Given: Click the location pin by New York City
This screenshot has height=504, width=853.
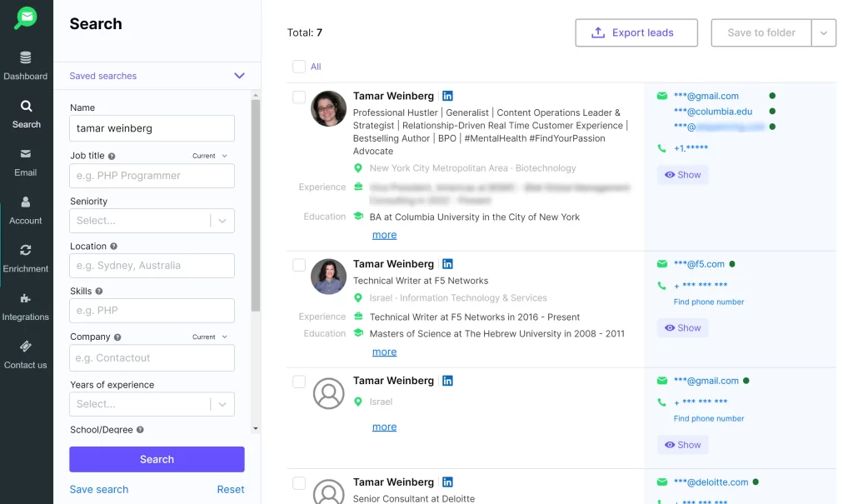Looking at the screenshot, I should [x=358, y=168].
